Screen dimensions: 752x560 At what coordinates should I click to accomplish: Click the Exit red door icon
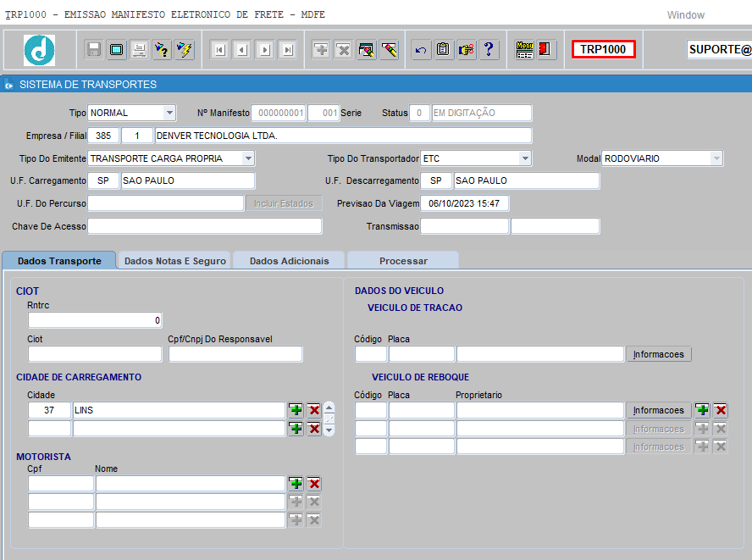[x=545, y=49]
